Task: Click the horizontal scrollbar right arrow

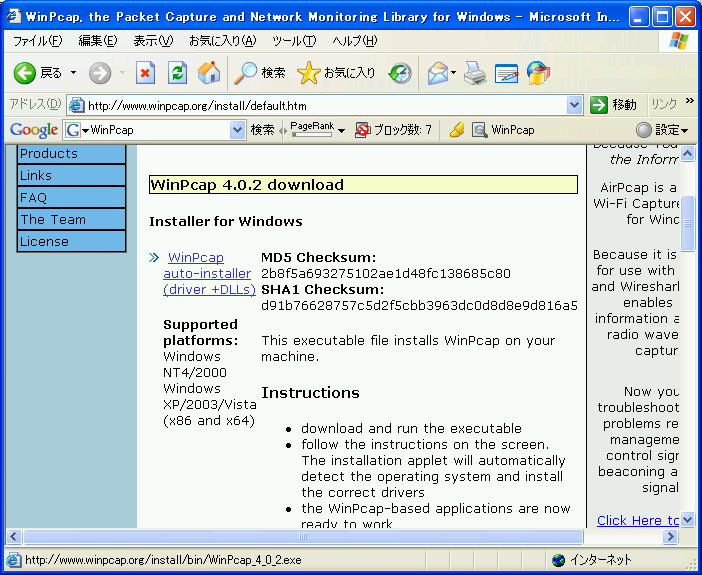Action: tap(670, 536)
